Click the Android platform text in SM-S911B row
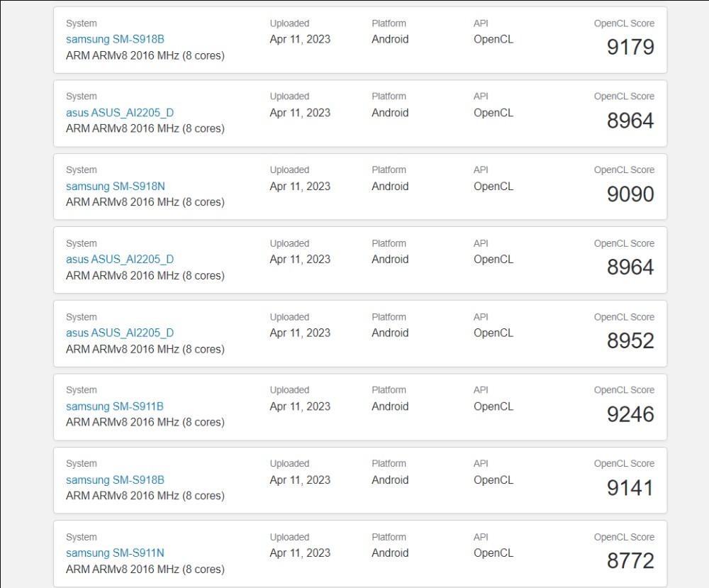Image resolution: width=709 pixels, height=588 pixels. click(x=390, y=406)
